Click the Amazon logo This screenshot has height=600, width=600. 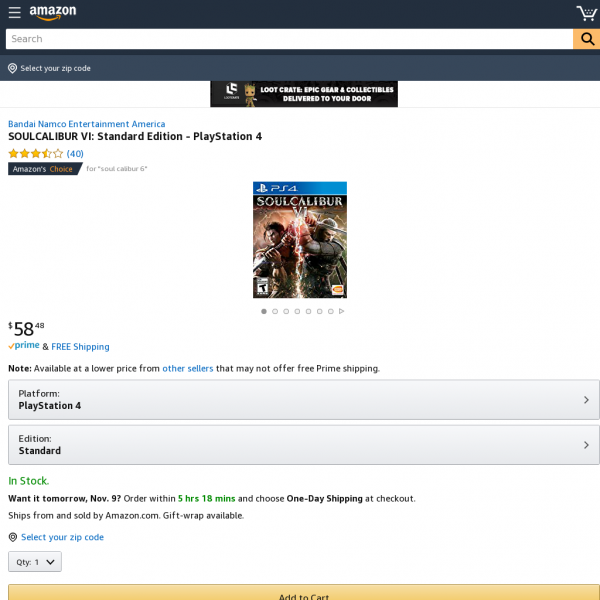[53, 12]
